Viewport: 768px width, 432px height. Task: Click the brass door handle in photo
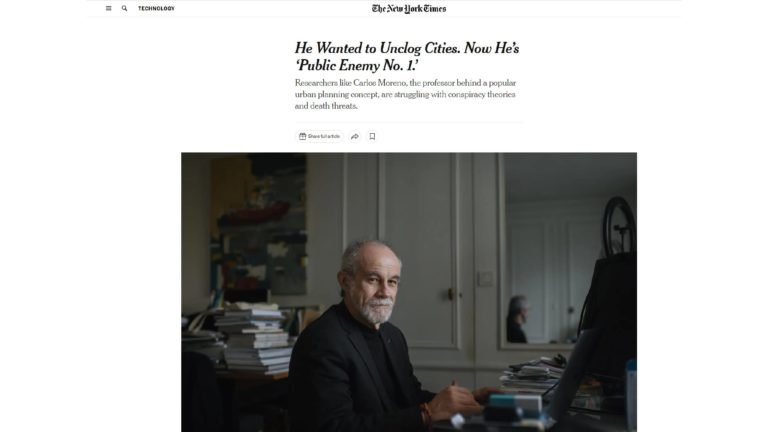coord(451,294)
